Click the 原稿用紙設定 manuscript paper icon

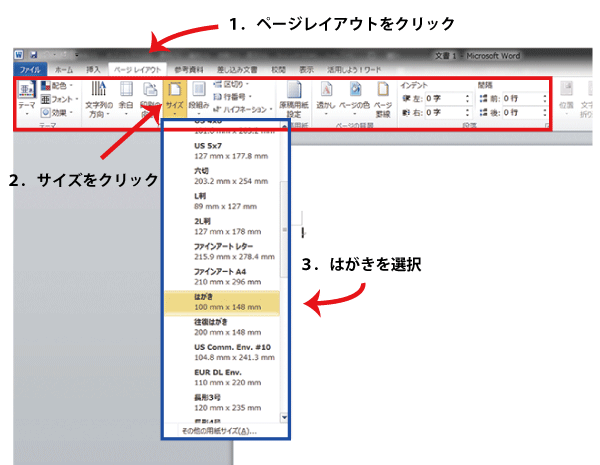point(294,90)
